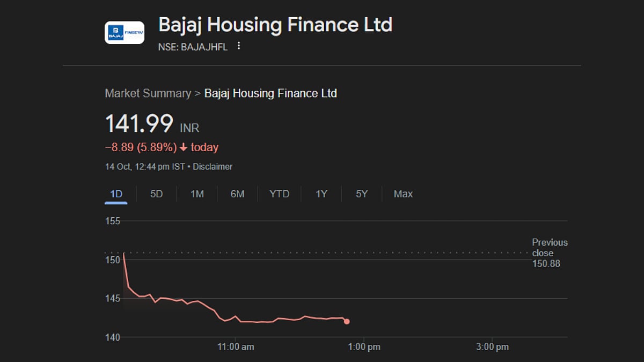Click the Bajaj Finserv logo icon
The width and height of the screenshot is (644, 362).
click(125, 33)
